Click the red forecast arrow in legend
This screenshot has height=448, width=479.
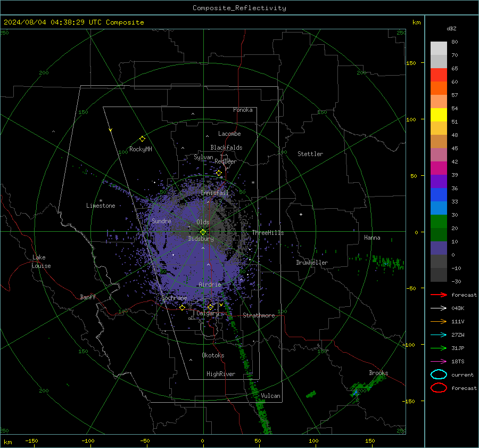(439, 295)
